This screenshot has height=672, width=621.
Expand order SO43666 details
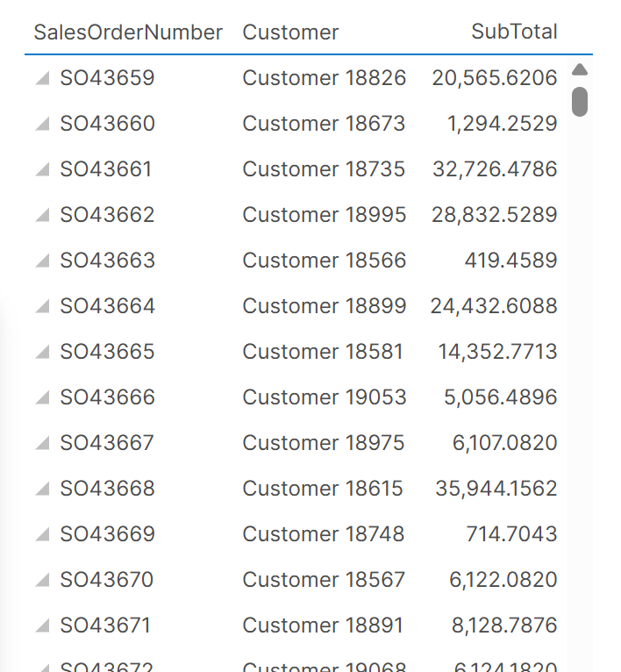pos(42,398)
